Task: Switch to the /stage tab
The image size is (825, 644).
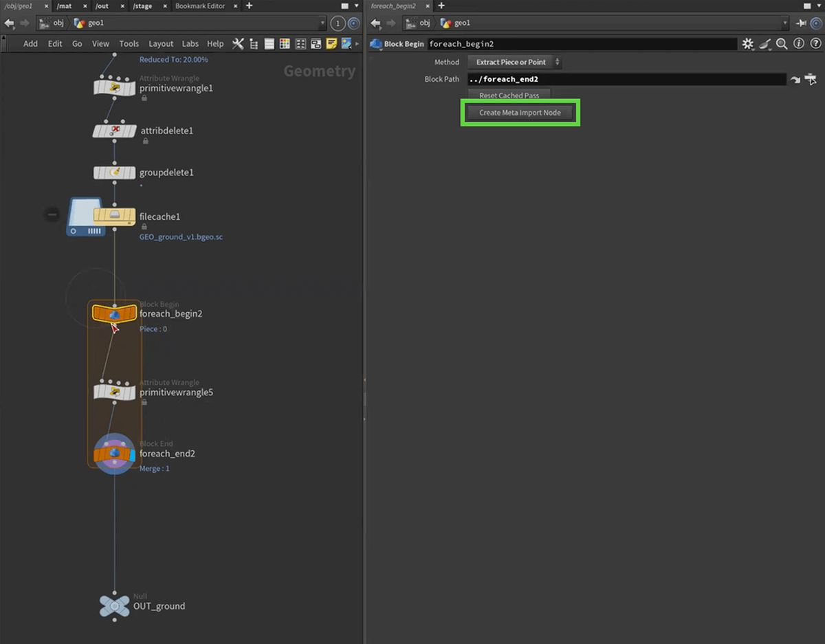Action: click(142, 6)
